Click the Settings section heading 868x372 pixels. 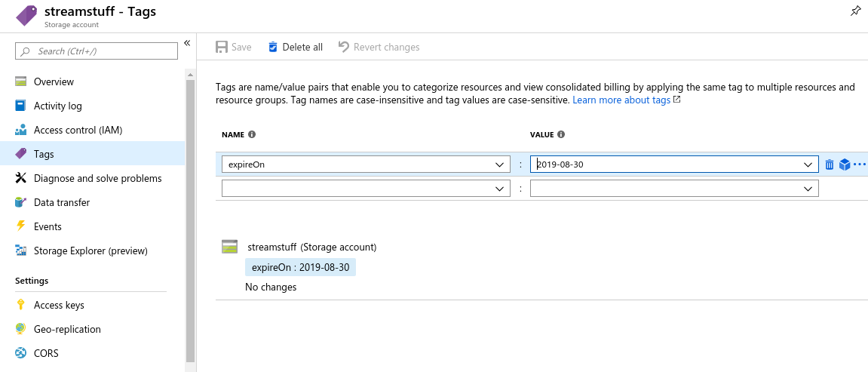(x=32, y=281)
